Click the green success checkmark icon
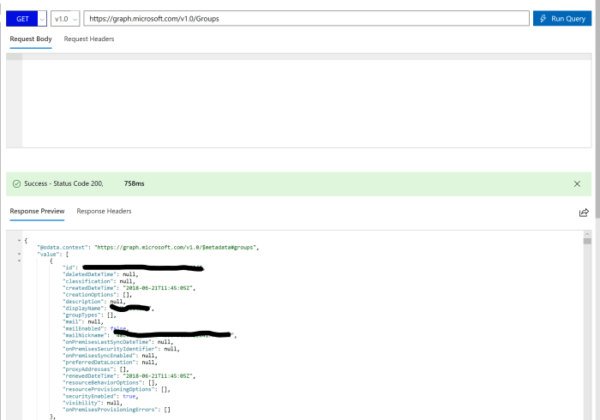The image size is (600, 420). coord(17,184)
